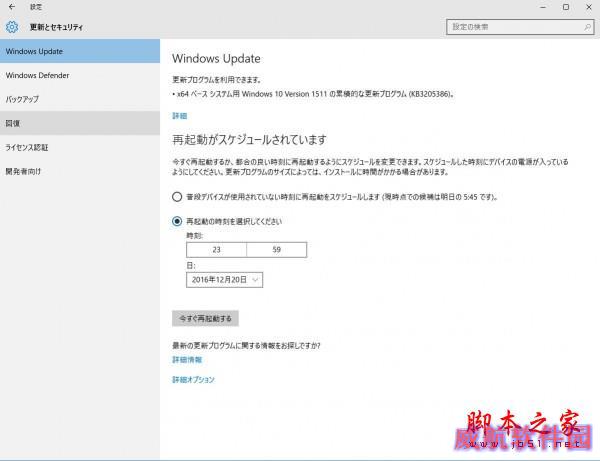Click the search magnifier icon
Viewport: 600px width, 461px height.
(x=587, y=27)
